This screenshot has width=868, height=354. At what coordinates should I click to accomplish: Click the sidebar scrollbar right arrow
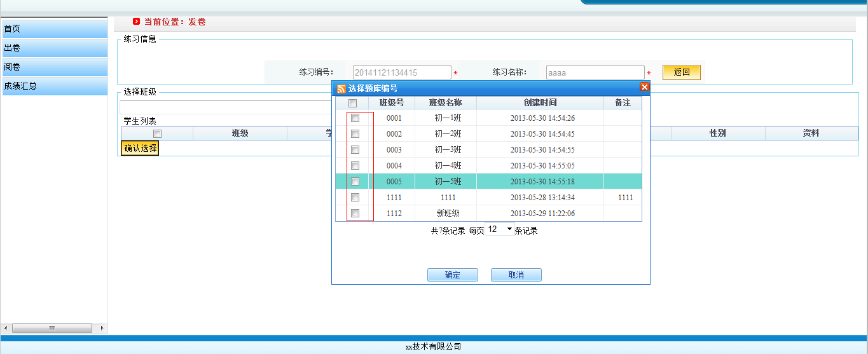[x=102, y=328]
